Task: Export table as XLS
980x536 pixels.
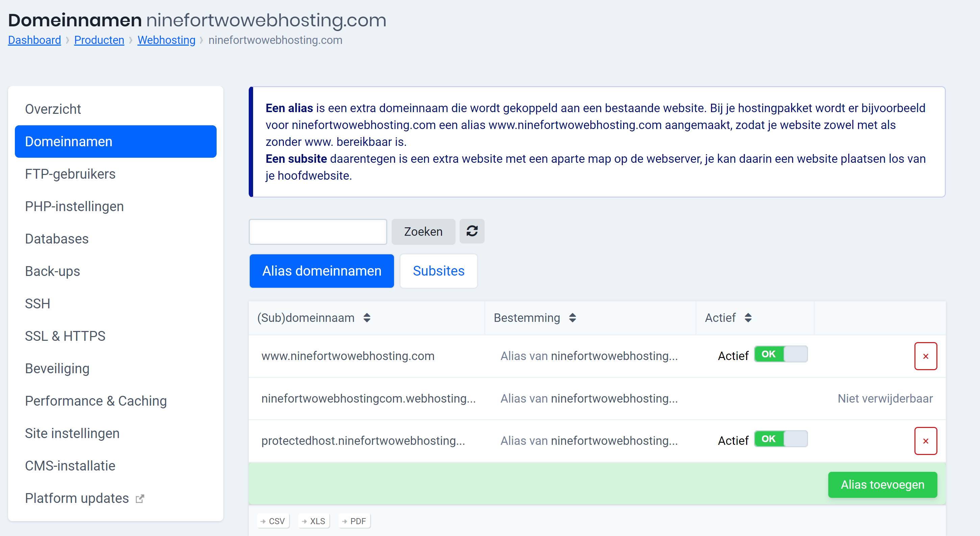Action: click(x=314, y=521)
